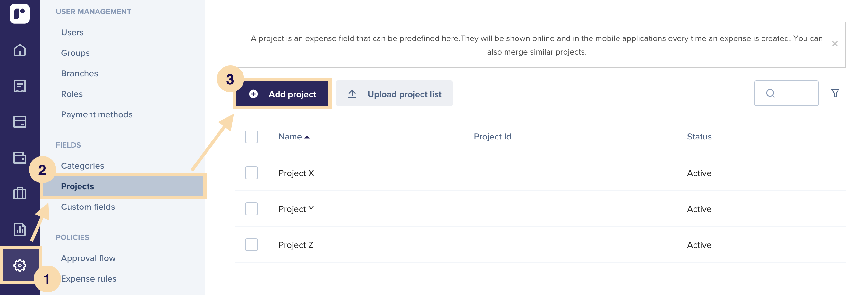Click the Upload project list button
This screenshot has height=295, width=868.
tap(394, 94)
